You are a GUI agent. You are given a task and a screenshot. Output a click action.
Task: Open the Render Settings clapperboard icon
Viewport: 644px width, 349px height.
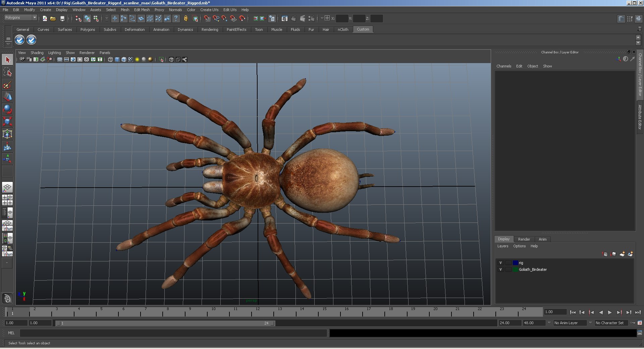[311, 18]
